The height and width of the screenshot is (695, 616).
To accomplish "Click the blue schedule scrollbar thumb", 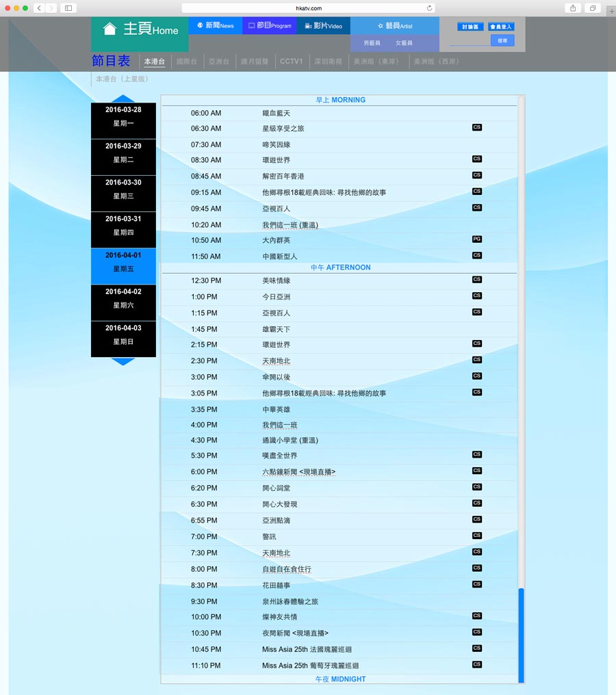I will (521, 635).
